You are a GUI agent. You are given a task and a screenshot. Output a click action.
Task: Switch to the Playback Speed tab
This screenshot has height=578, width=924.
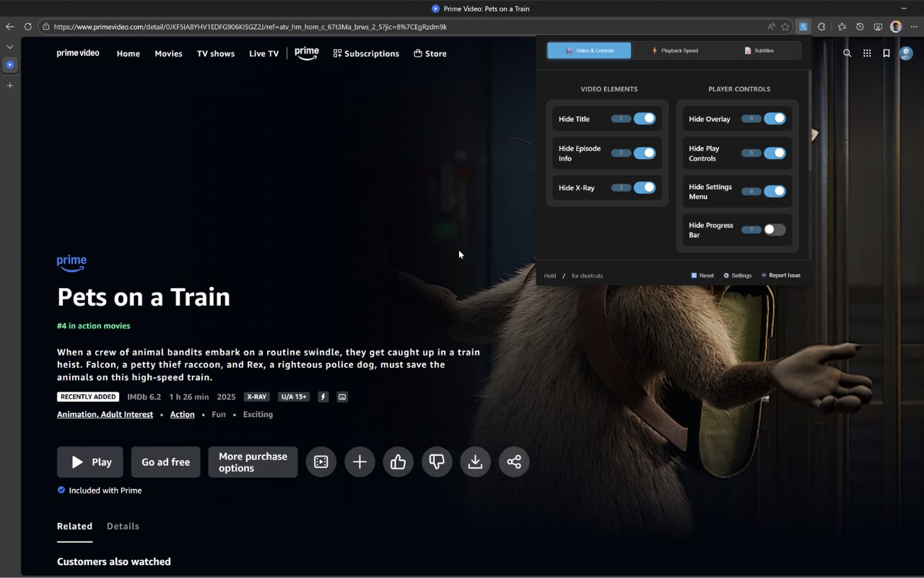(x=674, y=51)
